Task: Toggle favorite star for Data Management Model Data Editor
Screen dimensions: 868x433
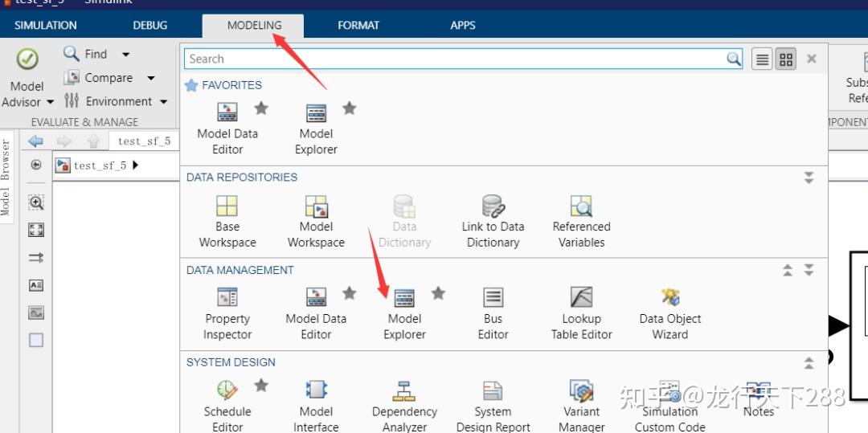Action: (x=350, y=293)
